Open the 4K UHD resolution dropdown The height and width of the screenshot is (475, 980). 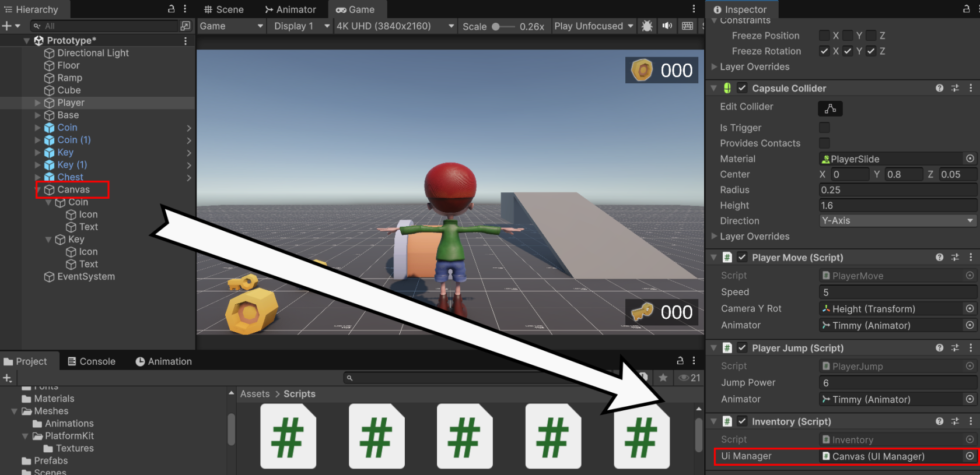click(x=394, y=26)
